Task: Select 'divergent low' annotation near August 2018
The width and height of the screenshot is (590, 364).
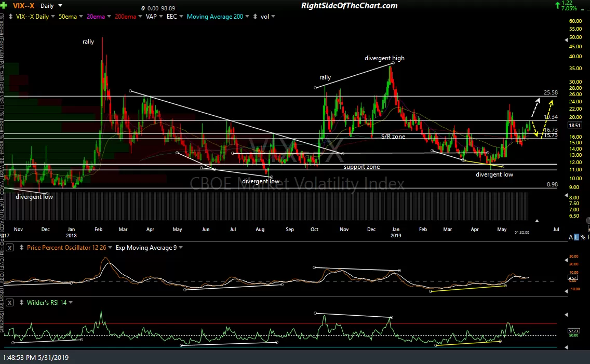Action: (x=261, y=181)
